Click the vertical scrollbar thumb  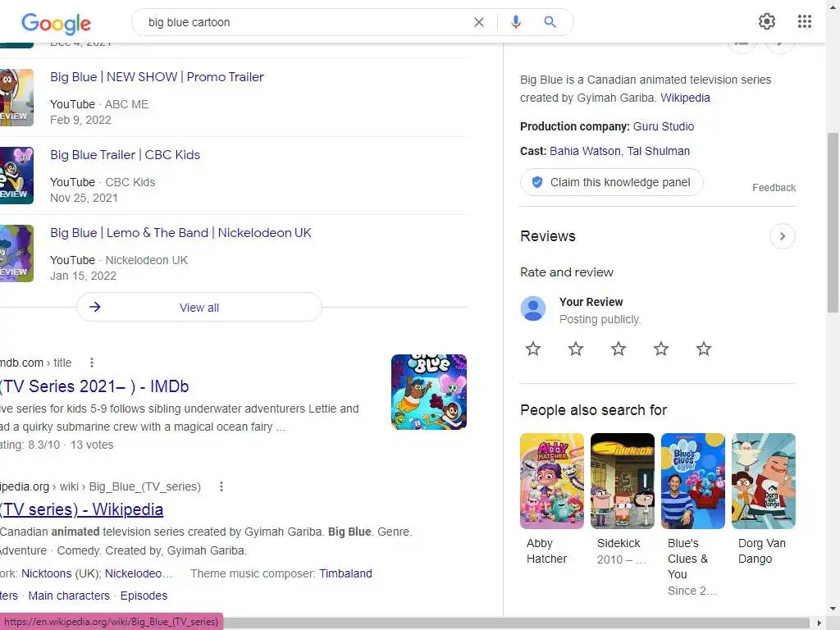pyautogui.click(x=833, y=222)
